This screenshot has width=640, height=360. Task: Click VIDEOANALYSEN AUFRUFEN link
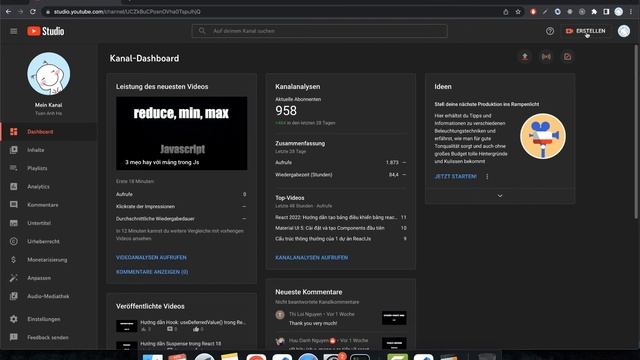(151, 258)
